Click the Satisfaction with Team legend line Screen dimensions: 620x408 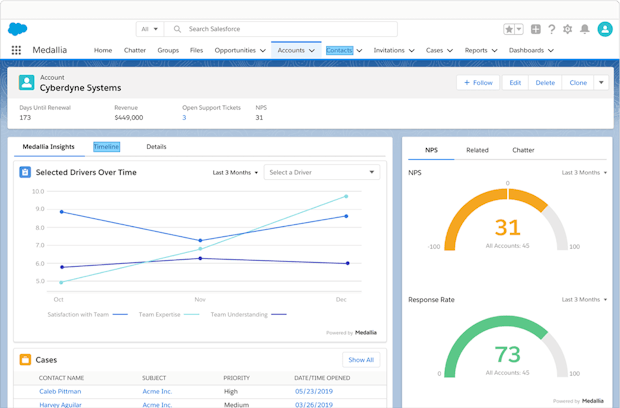(120, 315)
